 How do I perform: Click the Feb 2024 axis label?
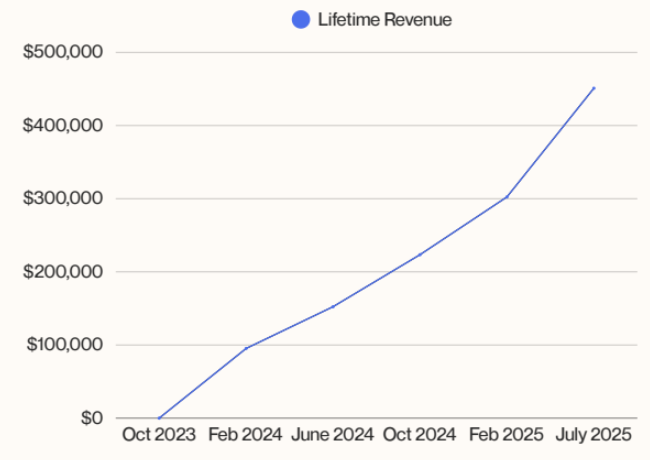tap(245, 435)
